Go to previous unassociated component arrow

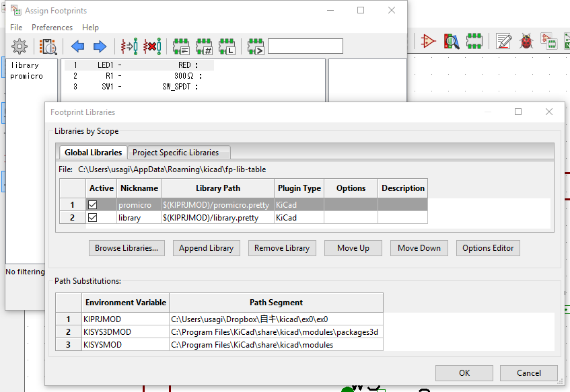pyautogui.click(x=77, y=46)
